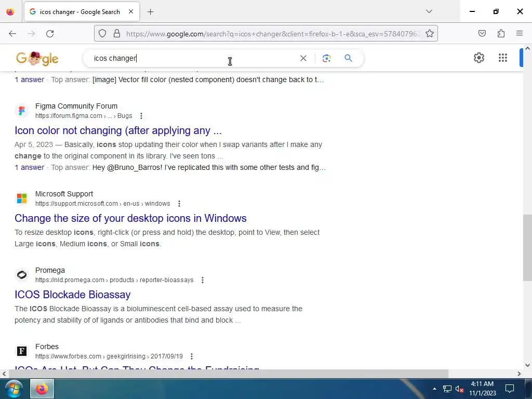This screenshot has height=399, width=532.
Task: Click the scroll right arrow of horizontal scrollbar
Action: click(519, 374)
